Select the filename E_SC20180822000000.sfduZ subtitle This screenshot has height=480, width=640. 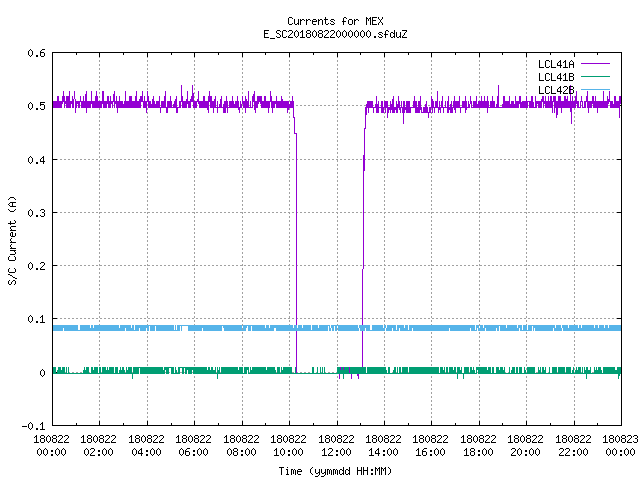tap(335, 34)
